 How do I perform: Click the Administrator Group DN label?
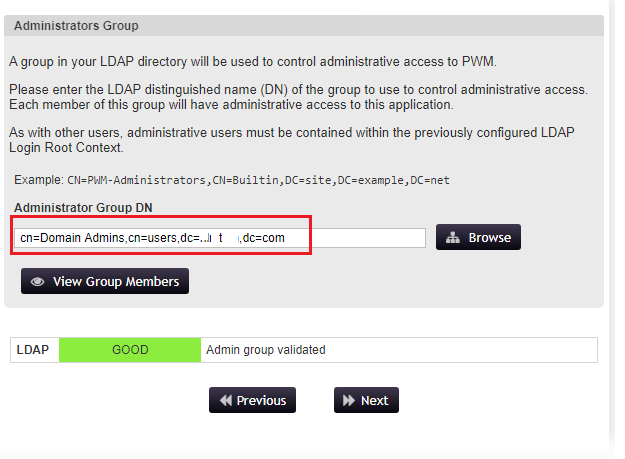83,208
